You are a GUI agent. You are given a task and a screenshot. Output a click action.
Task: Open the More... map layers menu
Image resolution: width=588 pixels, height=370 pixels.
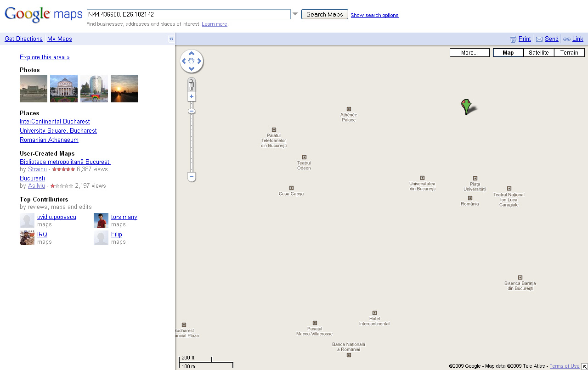coord(469,52)
